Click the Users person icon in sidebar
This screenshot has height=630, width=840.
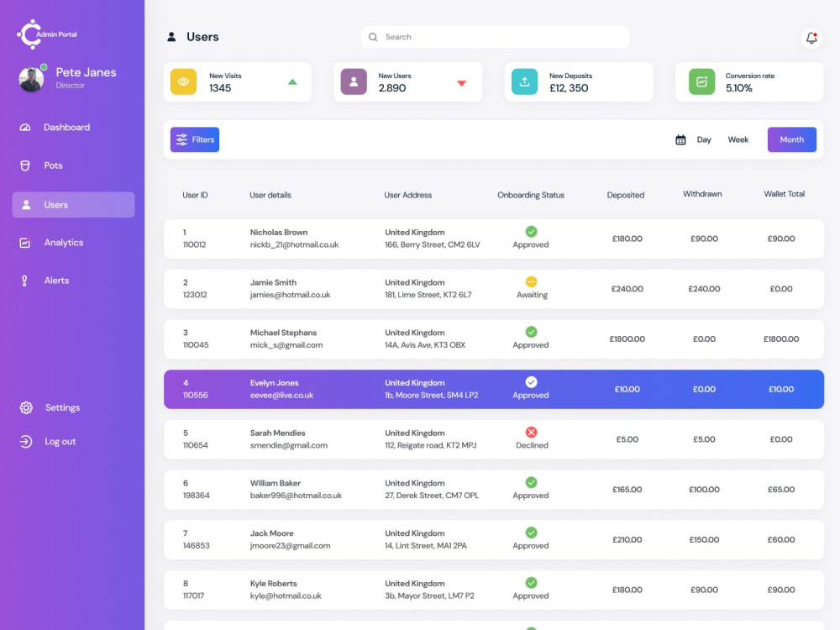26,205
